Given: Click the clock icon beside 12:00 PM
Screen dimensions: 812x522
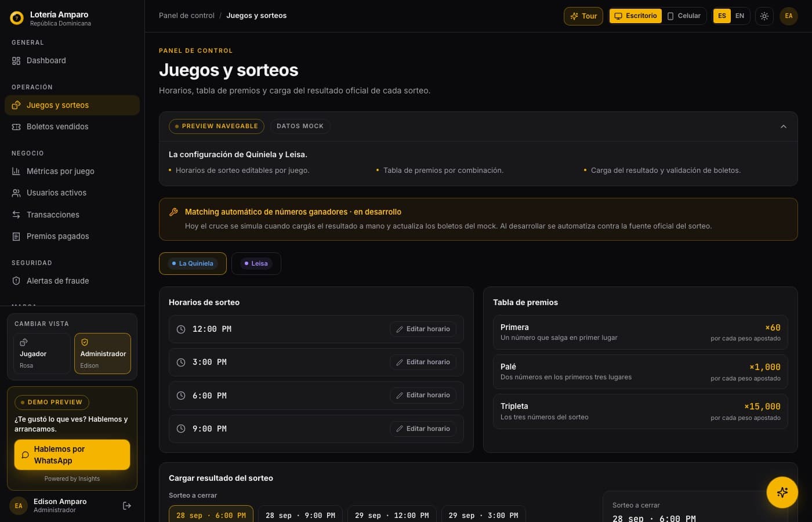Looking at the screenshot, I should (181, 329).
